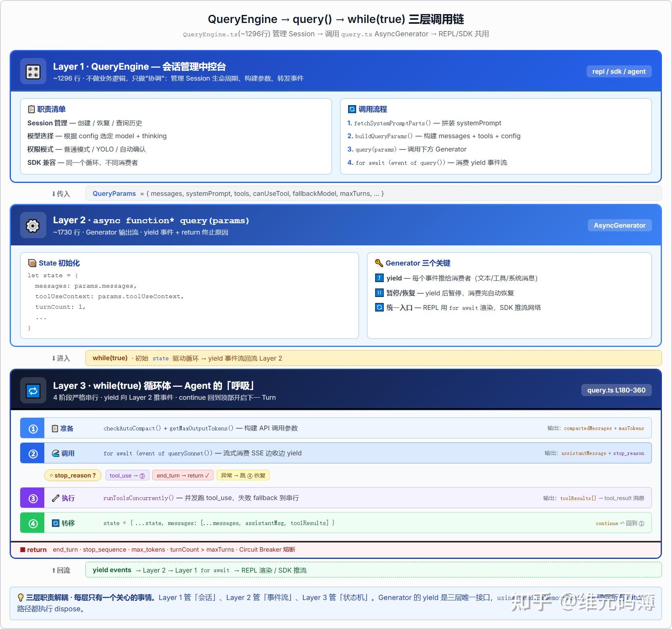
Task: Click the AsyncGenerator badge
Action: click(620, 225)
